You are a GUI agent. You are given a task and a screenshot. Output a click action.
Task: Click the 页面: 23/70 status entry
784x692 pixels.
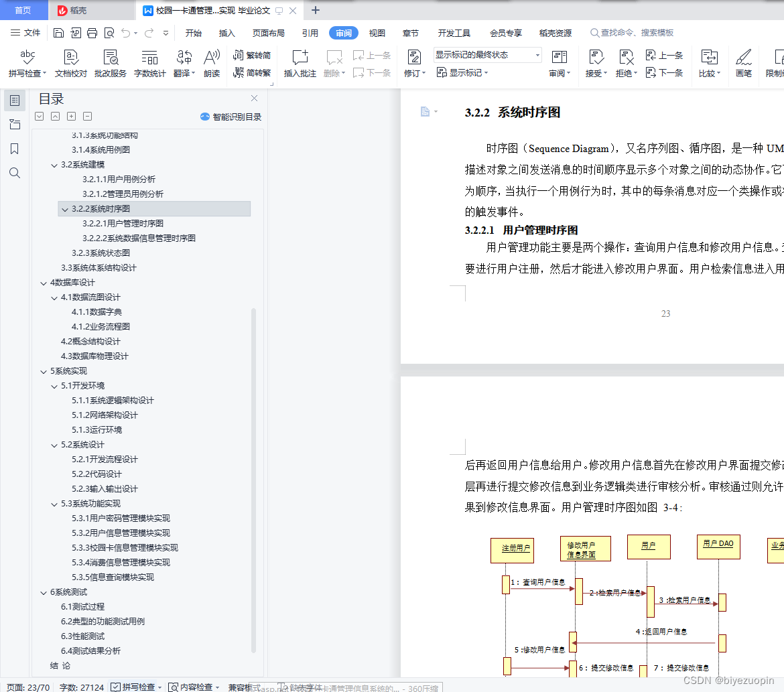[x=28, y=687]
